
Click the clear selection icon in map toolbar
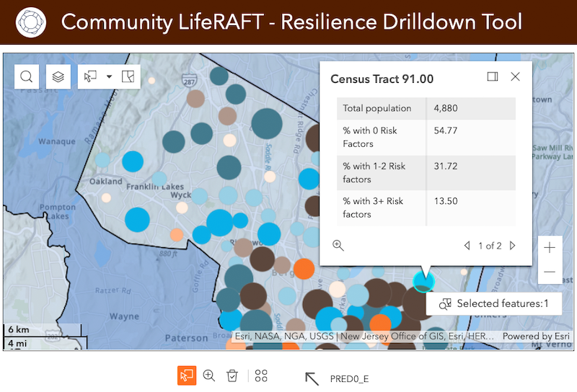point(128,77)
